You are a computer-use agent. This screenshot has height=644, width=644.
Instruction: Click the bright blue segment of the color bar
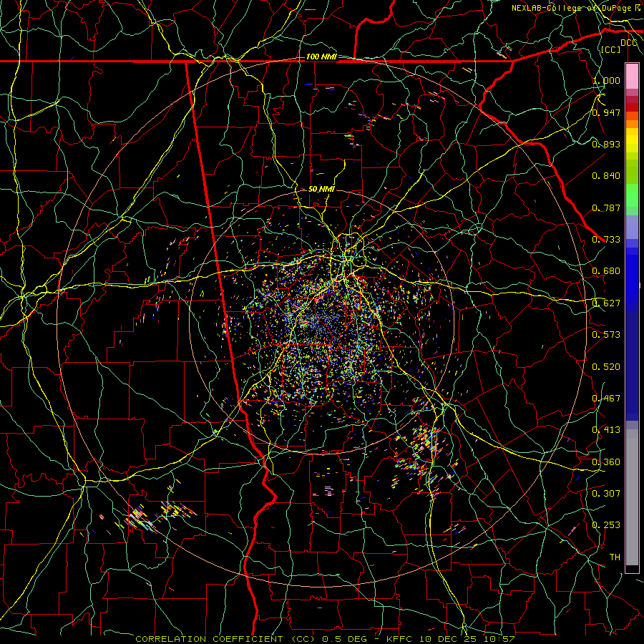tap(632, 279)
